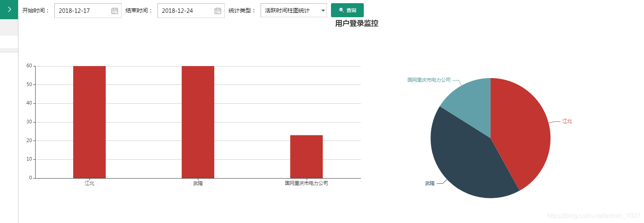
Task: Open the start date calendar icon
Action: 115,11
